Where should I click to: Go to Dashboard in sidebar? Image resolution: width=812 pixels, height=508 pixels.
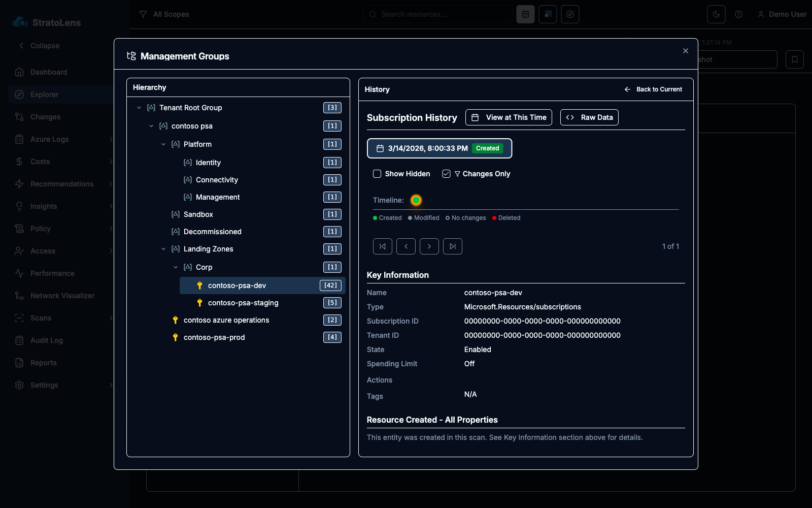click(x=49, y=72)
